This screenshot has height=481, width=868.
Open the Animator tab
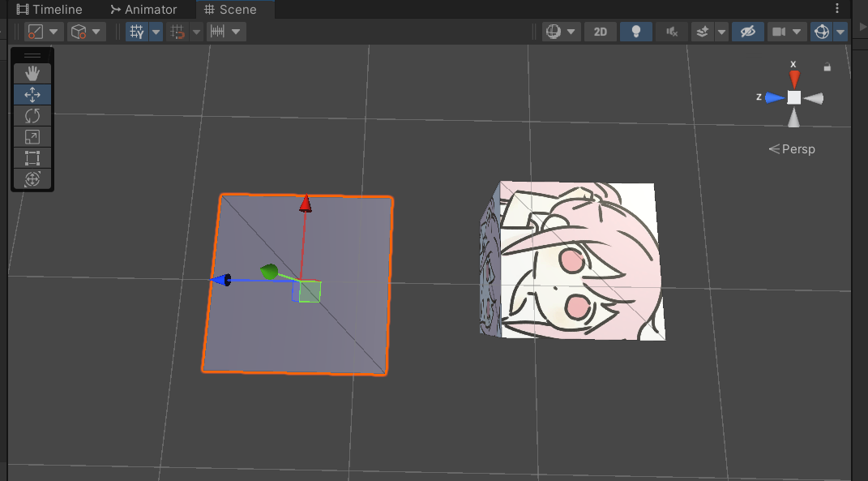click(143, 10)
